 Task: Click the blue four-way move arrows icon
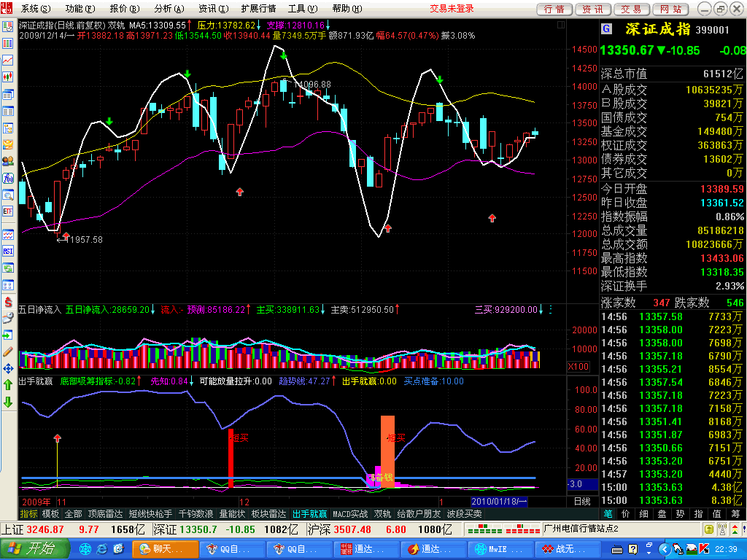click(x=8, y=367)
